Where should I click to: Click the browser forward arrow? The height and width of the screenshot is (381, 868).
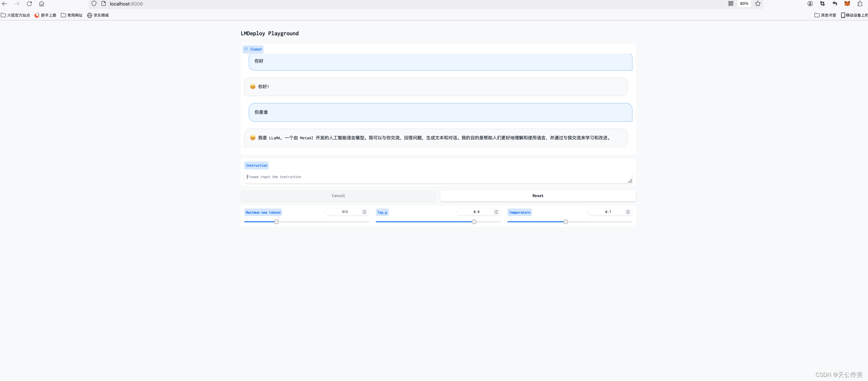pos(17,4)
